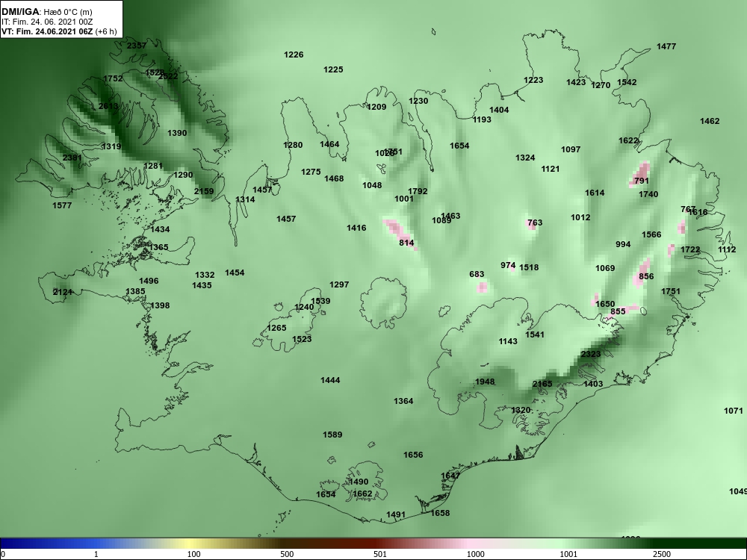
Task: Click the map value '1477'
Action: click(x=666, y=46)
